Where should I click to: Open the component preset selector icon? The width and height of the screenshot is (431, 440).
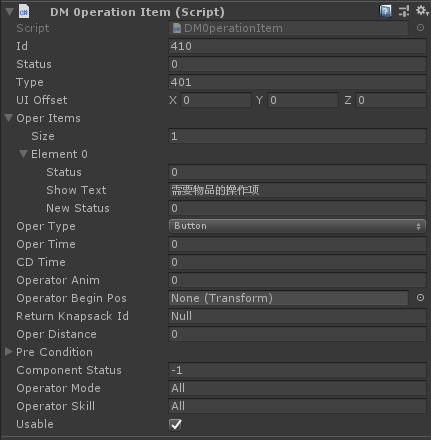click(x=404, y=11)
